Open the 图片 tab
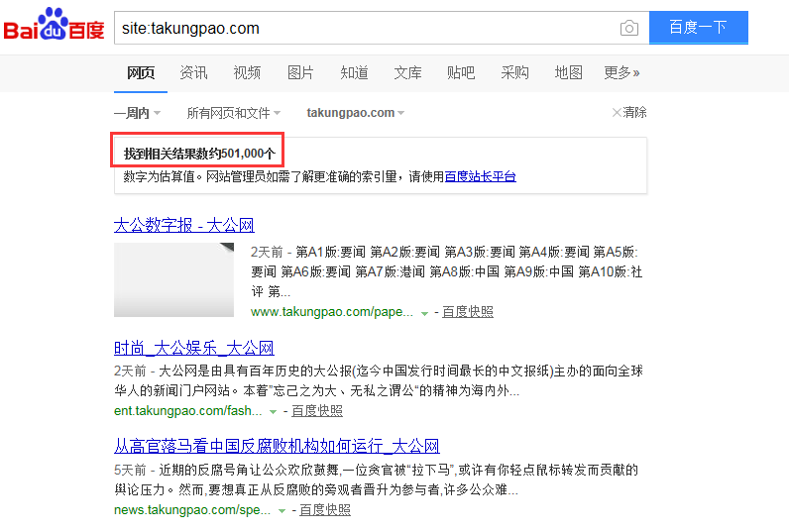This screenshot has height=532, width=789. pos(300,73)
